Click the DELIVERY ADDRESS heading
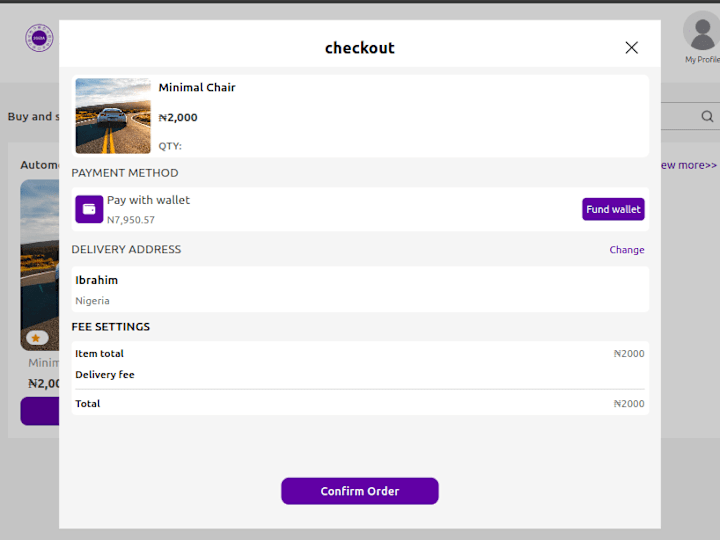 coord(126,249)
